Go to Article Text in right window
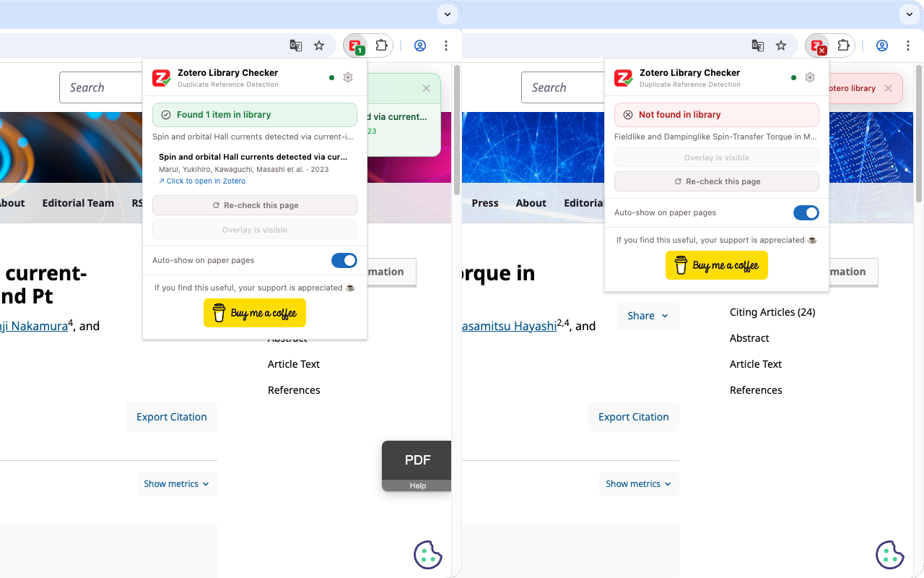Screen dimensions: 924x578 (x=756, y=364)
